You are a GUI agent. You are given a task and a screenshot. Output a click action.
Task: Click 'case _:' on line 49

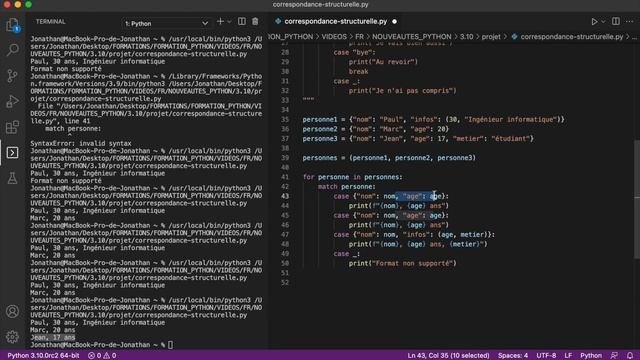click(x=347, y=253)
